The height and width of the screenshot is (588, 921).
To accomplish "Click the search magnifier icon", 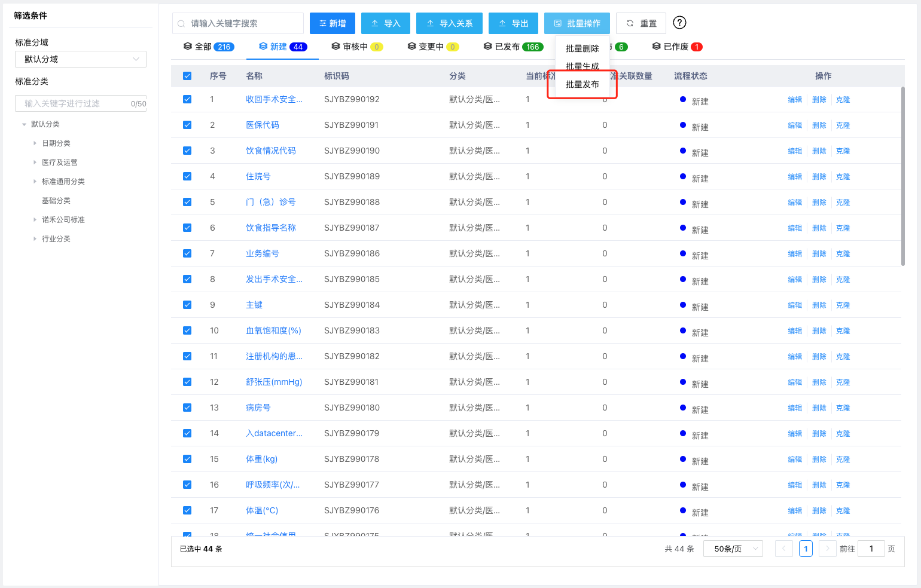I will point(181,24).
